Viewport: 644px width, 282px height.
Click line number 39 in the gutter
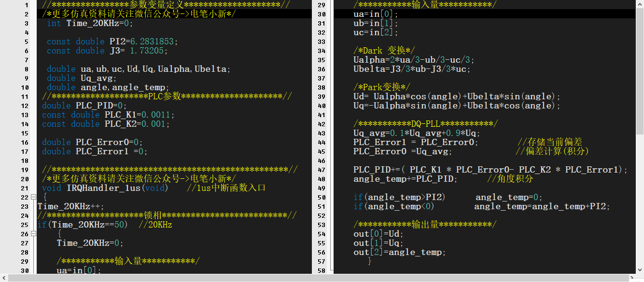321,97
